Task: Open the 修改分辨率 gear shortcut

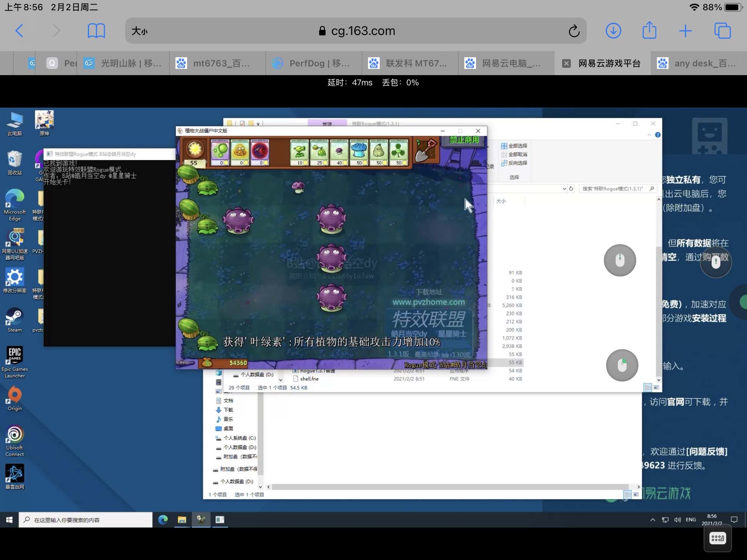Action: [x=15, y=281]
